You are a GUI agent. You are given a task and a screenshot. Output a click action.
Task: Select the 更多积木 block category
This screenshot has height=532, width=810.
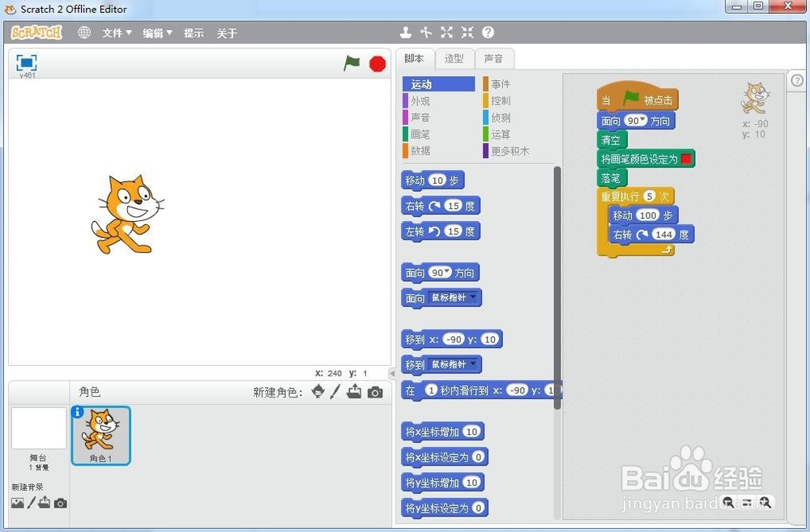point(518,151)
